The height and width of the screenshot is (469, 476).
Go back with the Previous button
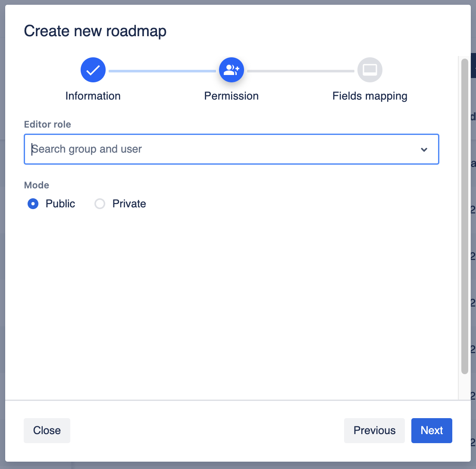(x=374, y=431)
